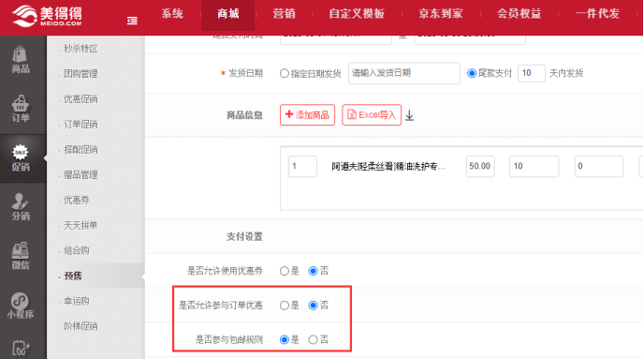Click the 天内发货 days input field

pyautogui.click(x=532, y=73)
